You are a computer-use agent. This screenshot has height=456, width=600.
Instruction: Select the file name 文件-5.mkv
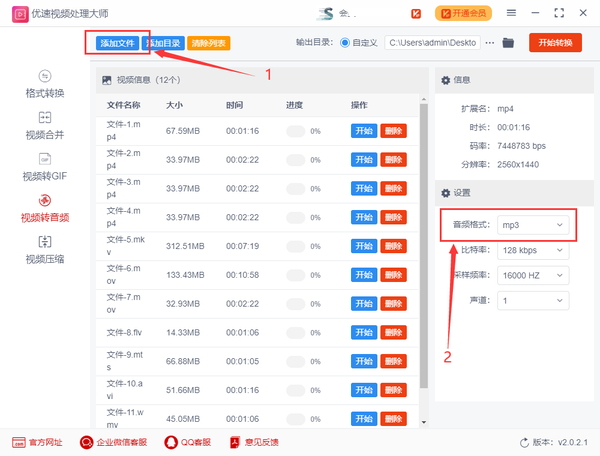tap(126, 246)
